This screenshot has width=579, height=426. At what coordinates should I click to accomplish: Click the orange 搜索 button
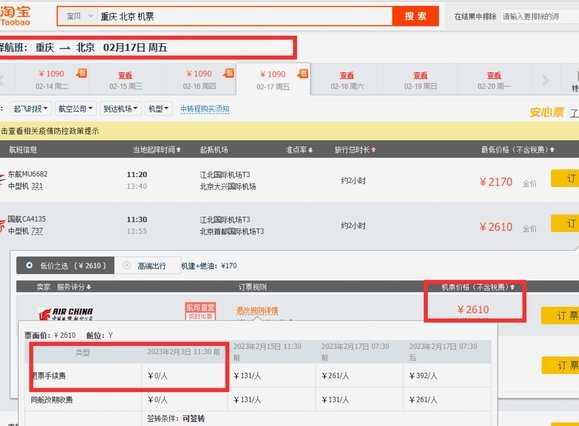(x=415, y=16)
